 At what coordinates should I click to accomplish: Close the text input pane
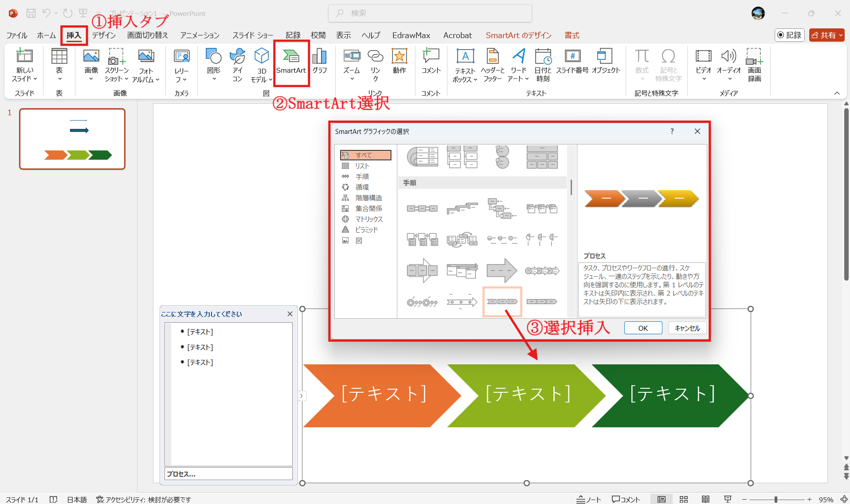[x=290, y=314]
